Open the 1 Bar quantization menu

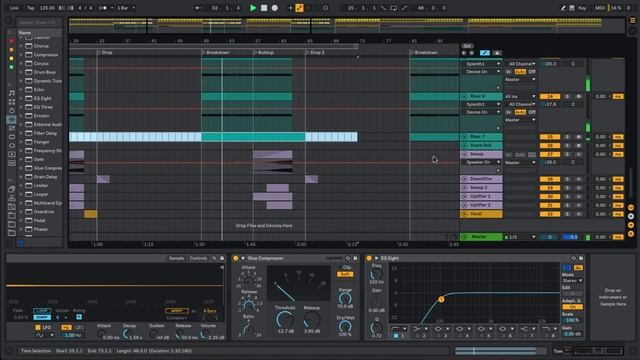pyautogui.click(x=126, y=8)
